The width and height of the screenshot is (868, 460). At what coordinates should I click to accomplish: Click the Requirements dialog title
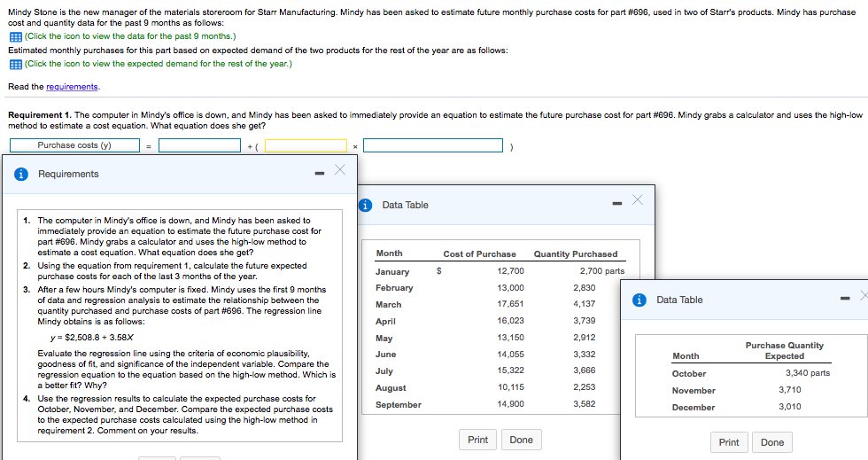coord(69,174)
